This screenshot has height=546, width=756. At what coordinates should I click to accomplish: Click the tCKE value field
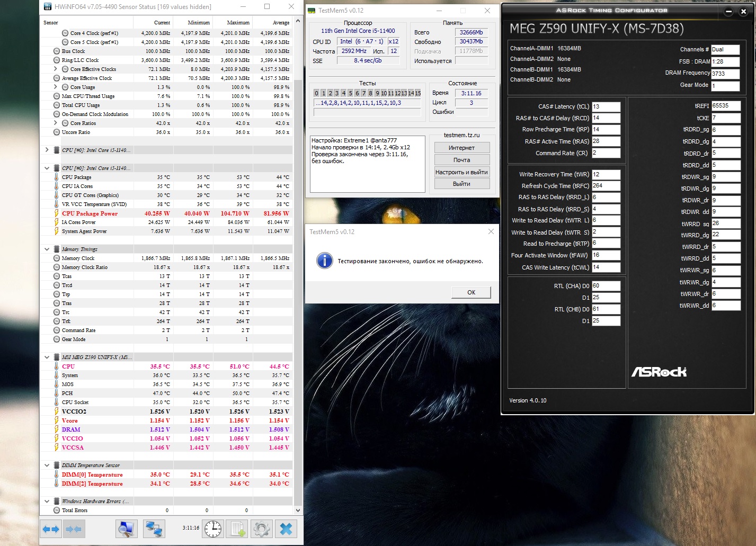[726, 118]
